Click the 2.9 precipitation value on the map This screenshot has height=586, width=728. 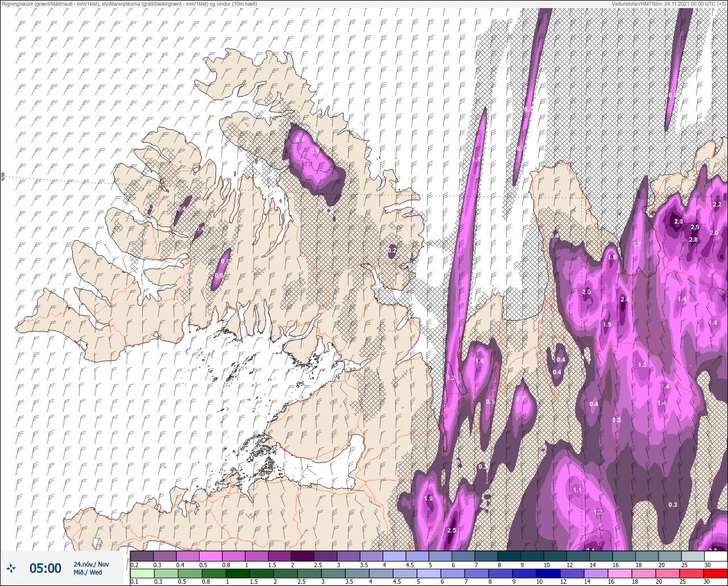694,227
